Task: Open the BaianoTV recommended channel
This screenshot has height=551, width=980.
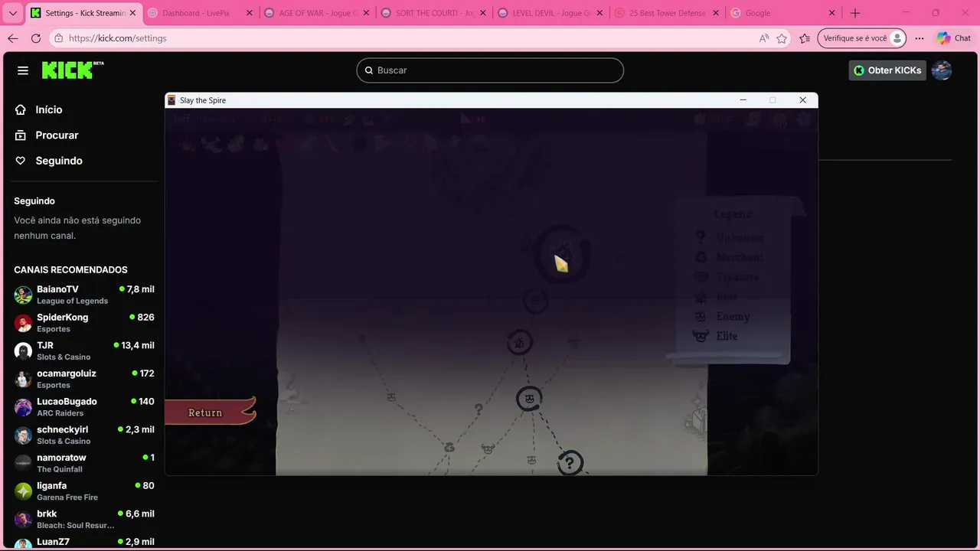Action: click(84, 295)
